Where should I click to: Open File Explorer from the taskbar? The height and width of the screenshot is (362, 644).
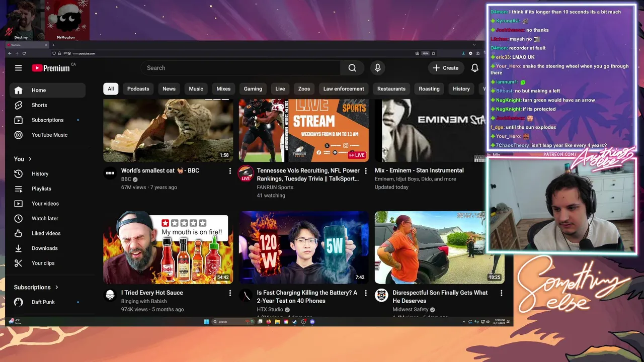click(x=277, y=322)
